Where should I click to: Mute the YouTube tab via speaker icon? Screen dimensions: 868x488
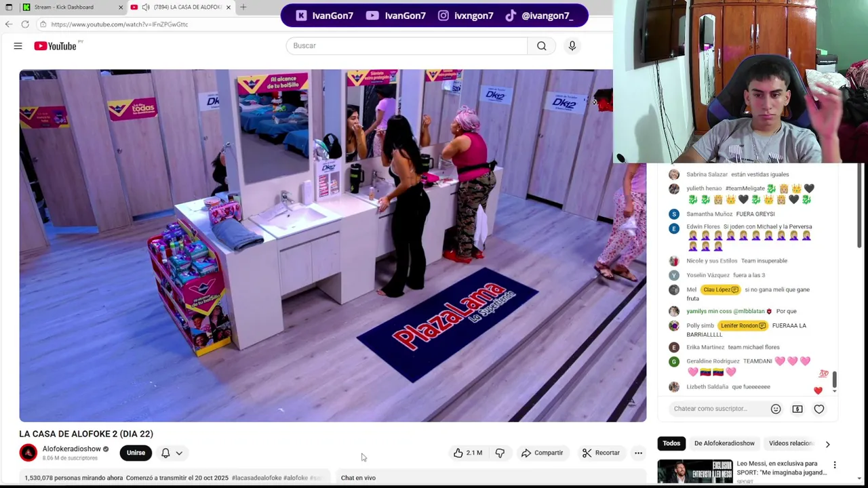pos(145,7)
